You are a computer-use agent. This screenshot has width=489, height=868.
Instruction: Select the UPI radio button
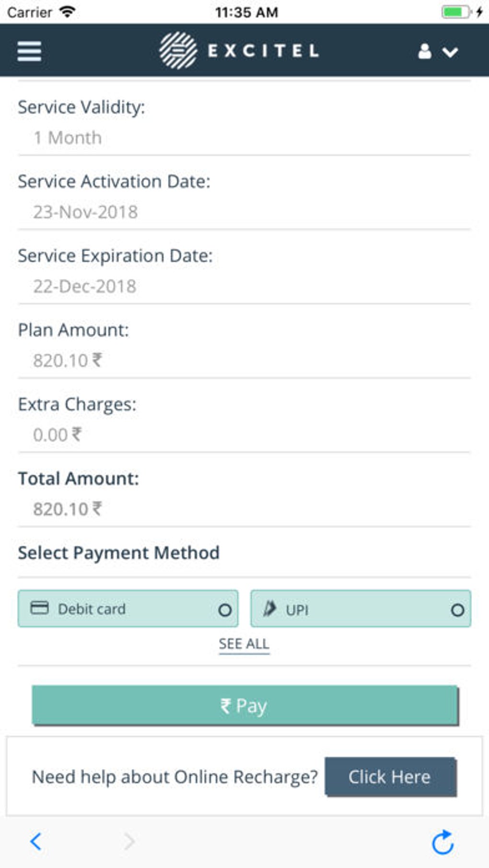457,610
